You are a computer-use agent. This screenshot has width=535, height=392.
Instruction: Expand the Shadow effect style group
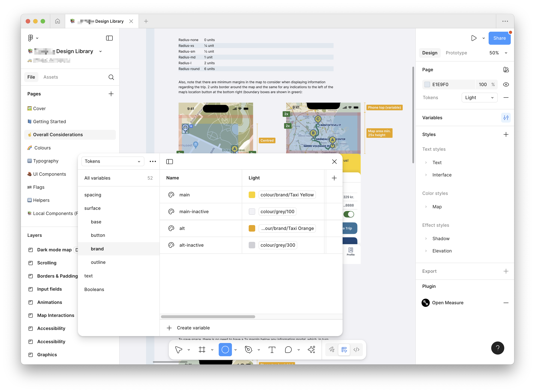coord(426,238)
